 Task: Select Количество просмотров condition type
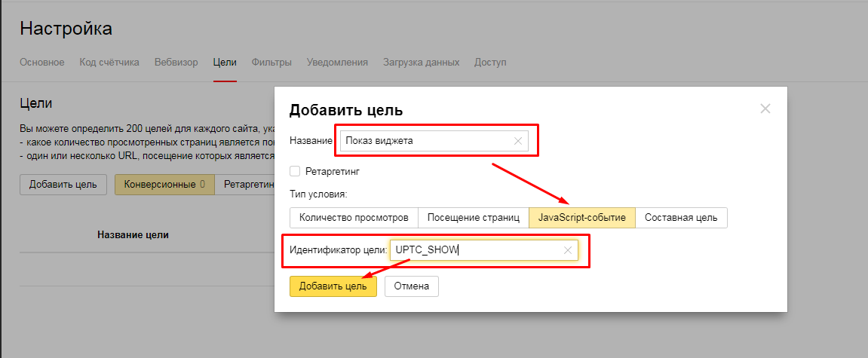coord(354,218)
